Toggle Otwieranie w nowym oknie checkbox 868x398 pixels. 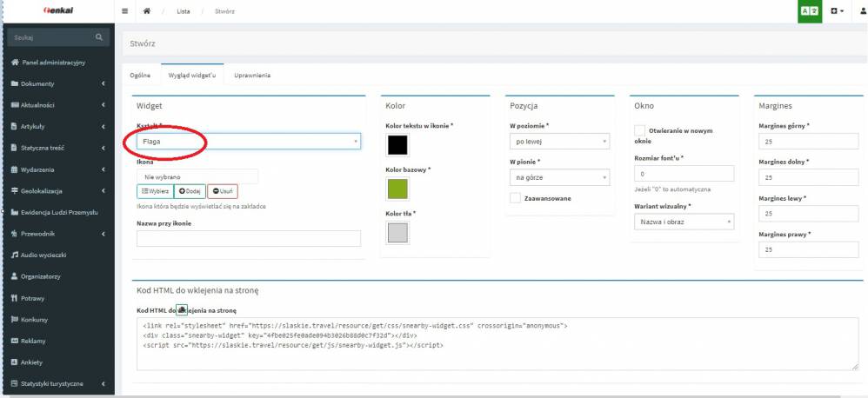[x=640, y=130]
